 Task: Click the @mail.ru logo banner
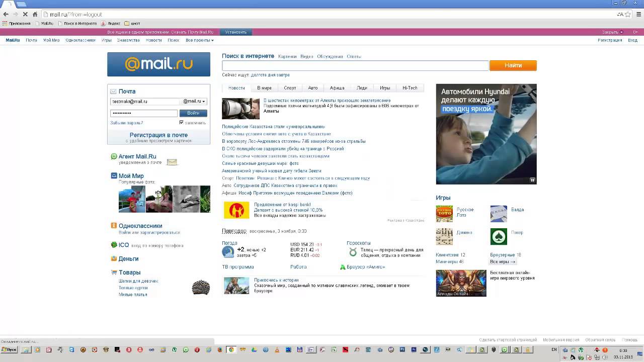[158, 64]
